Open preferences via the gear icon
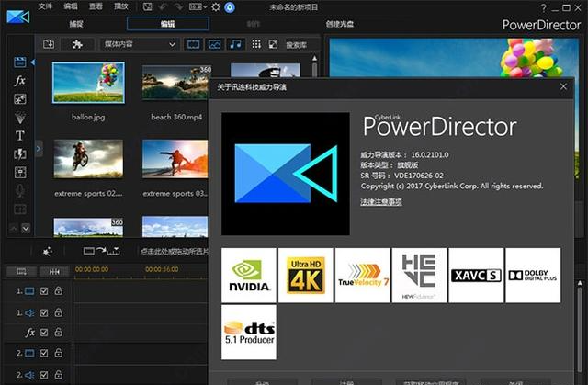Viewport: 588px width, 385px height. pyautogui.click(x=216, y=6)
